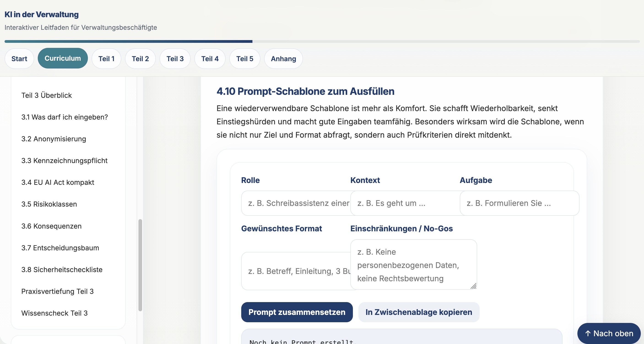The height and width of the screenshot is (344, 644).
Task: Click the Noch kein Prompt erstellt output box
Action: click(x=401, y=337)
